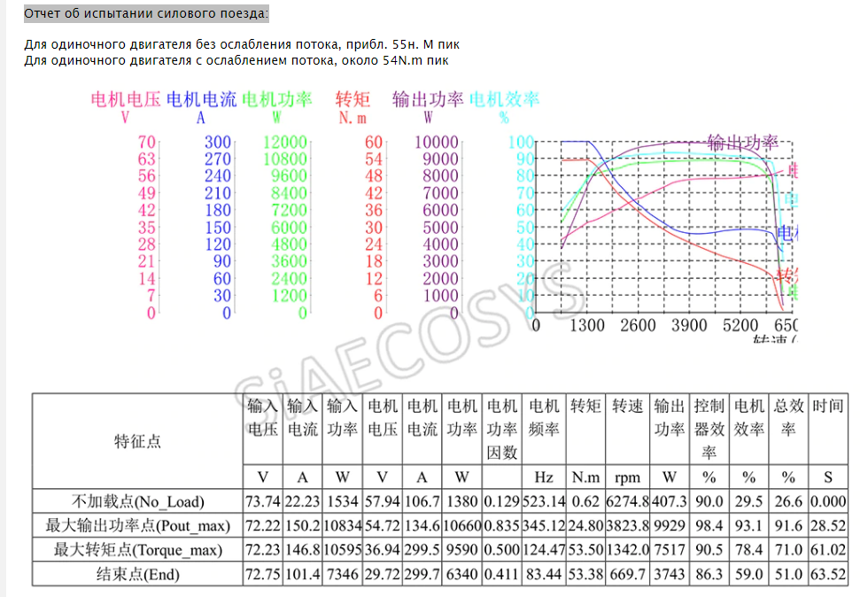Click the "总效率" column header in the table
The width and height of the screenshot is (868, 597).
(788, 430)
